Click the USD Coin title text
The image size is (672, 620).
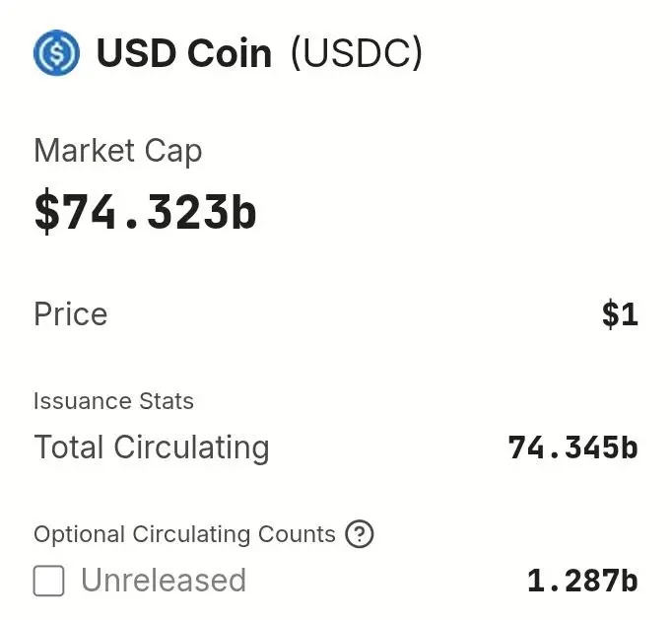(x=183, y=52)
